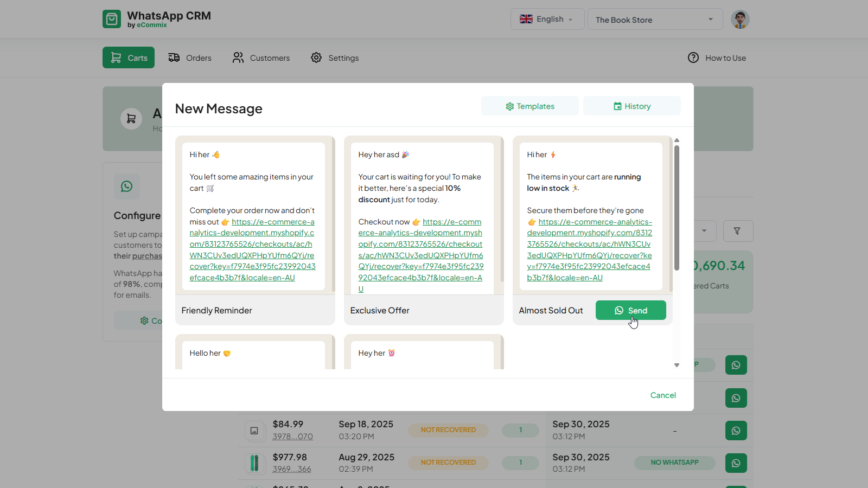The height and width of the screenshot is (488, 868).
Task: View message History
Action: (631, 106)
